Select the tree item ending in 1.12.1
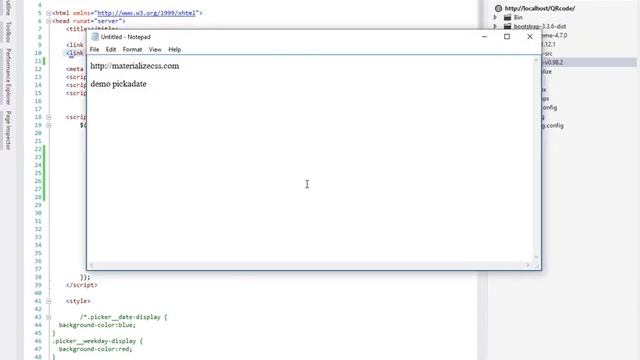Screen dimensions: 640x360 click(549, 44)
